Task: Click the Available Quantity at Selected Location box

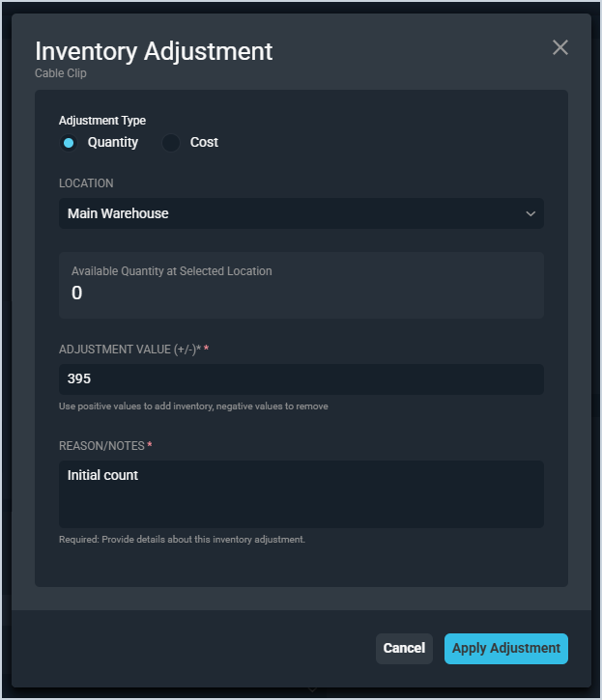Action: tap(301, 285)
